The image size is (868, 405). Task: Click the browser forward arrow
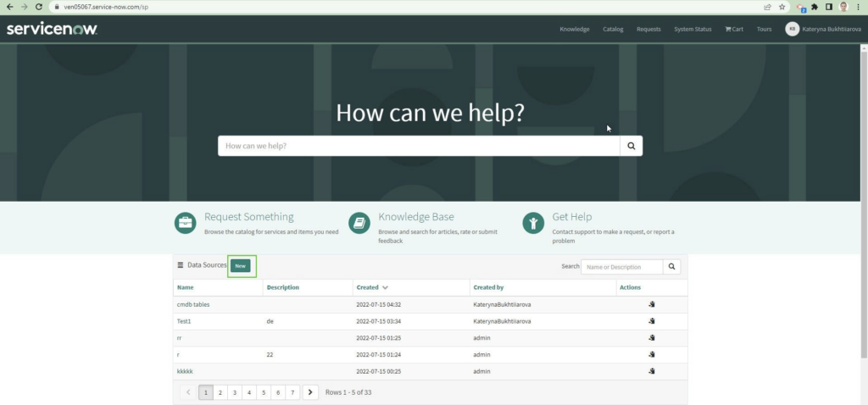[24, 7]
